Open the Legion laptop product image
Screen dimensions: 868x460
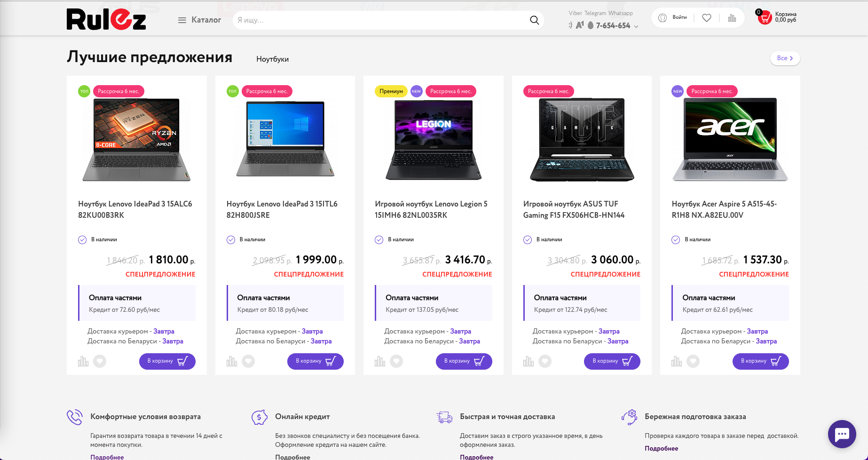433,140
